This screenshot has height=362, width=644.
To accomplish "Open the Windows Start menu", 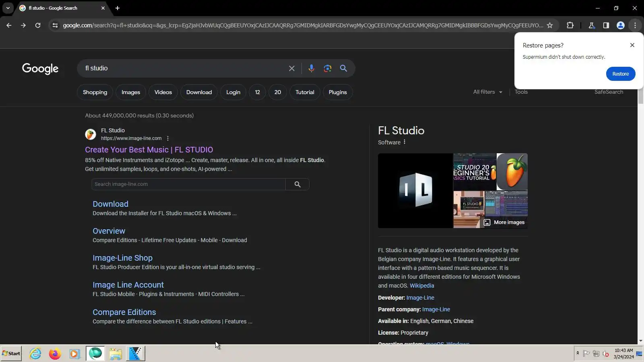I will 11,354.
